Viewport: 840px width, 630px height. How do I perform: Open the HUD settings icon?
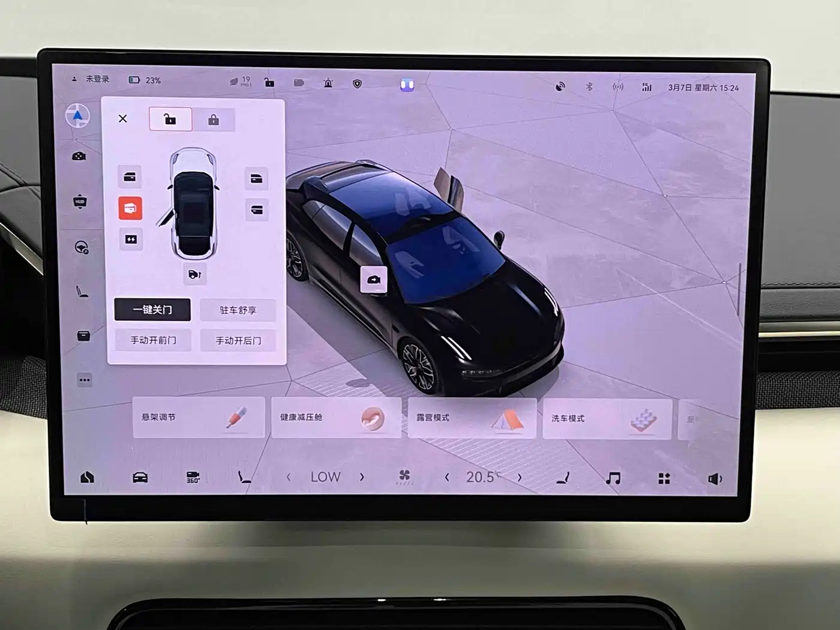(80, 202)
